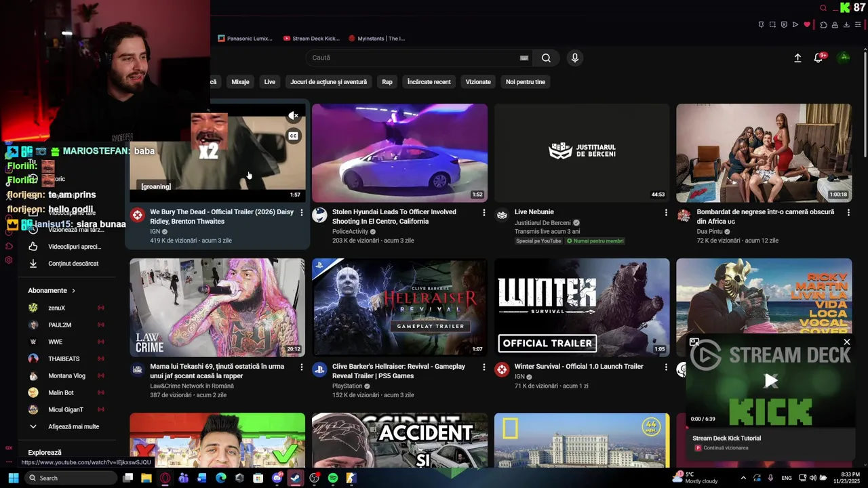This screenshot has width=868, height=488.
Task: Click the YouTube search magnifier button
Action: [x=546, y=58]
